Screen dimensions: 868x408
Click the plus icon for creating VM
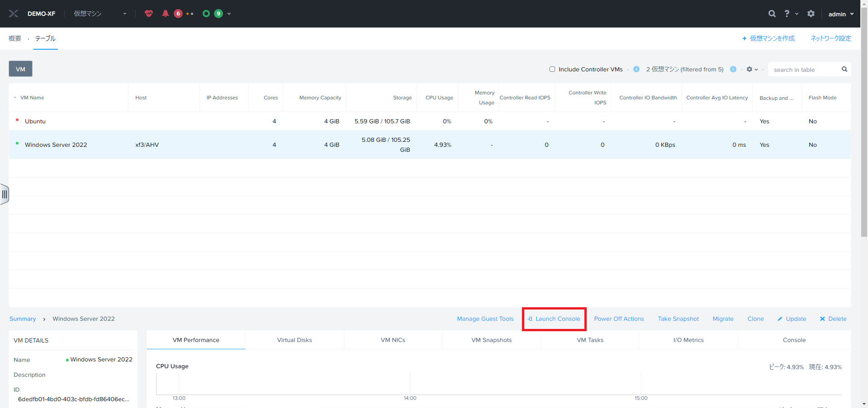tap(745, 38)
